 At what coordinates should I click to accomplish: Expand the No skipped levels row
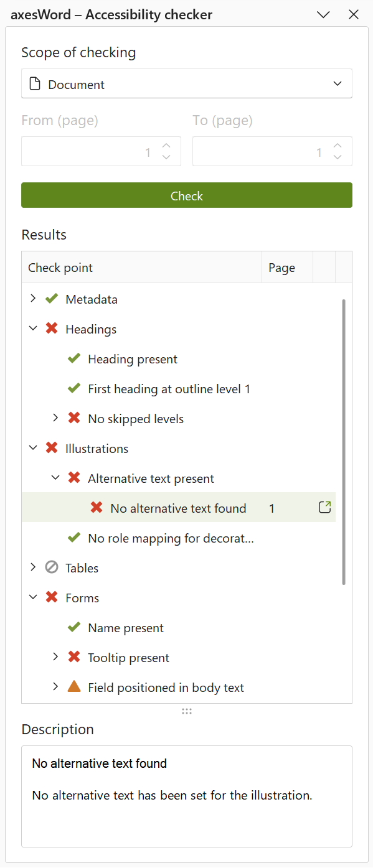(x=55, y=419)
